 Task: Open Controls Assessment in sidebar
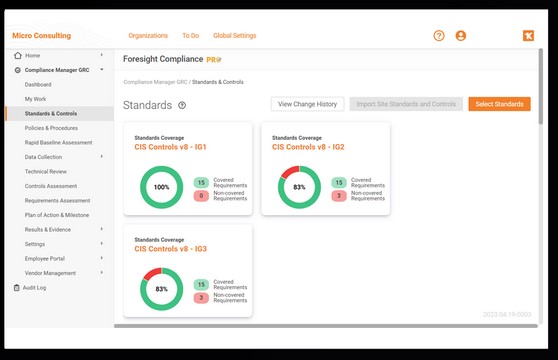pyautogui.click(x=51, y=186)
